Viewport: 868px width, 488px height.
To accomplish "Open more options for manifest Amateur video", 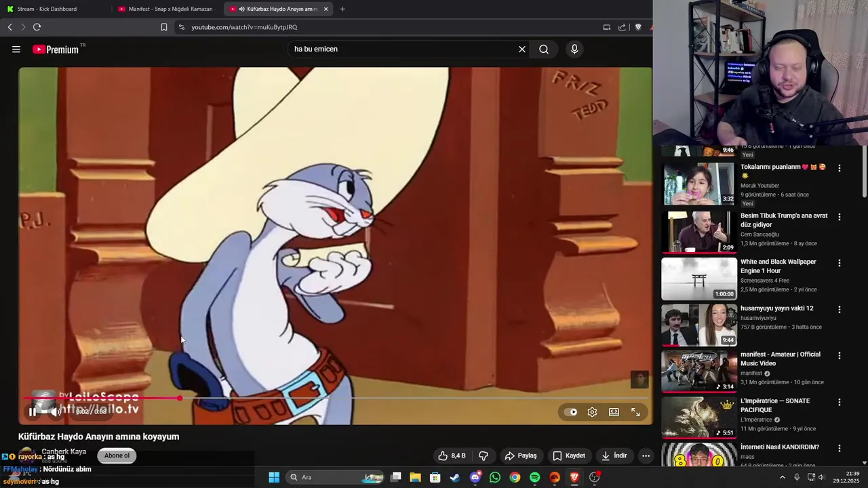I will (840, 355).
